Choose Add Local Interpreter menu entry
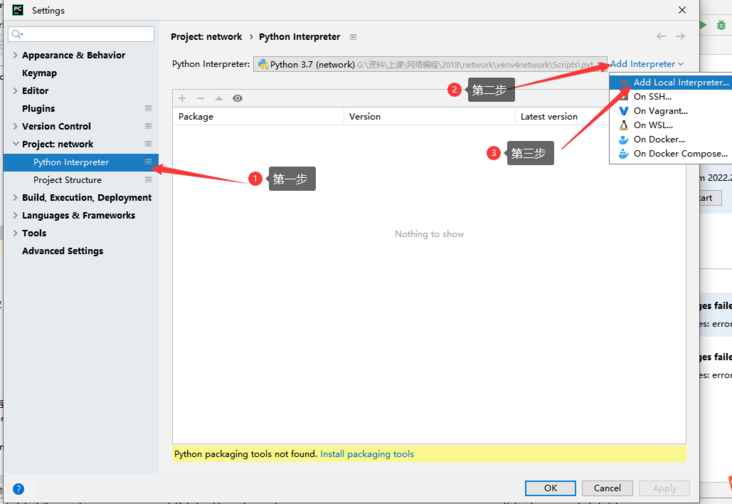732x504 pixels. 671,82
